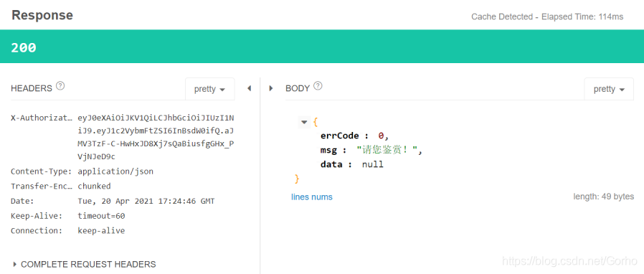Open the BODY pretty format dropdown
Image resolution: width=644 pixels, height=274 pixels.
[x=609, y=89]
